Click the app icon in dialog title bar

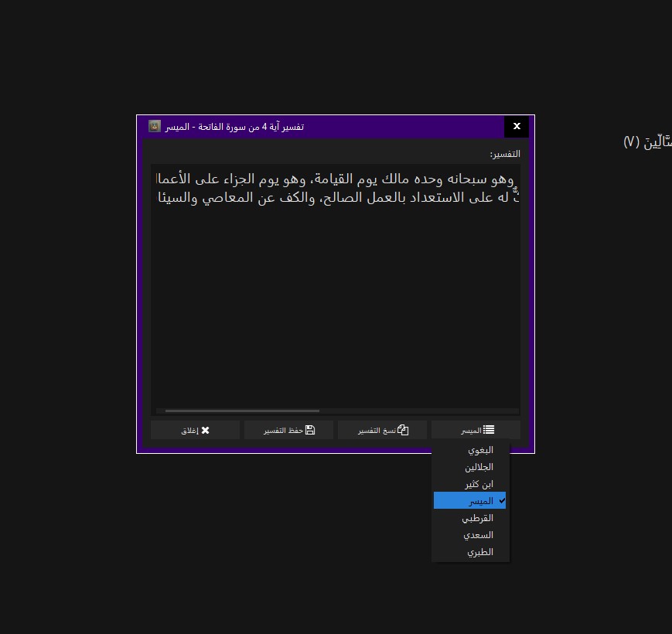pyautogui.click(x=155, y=126)
